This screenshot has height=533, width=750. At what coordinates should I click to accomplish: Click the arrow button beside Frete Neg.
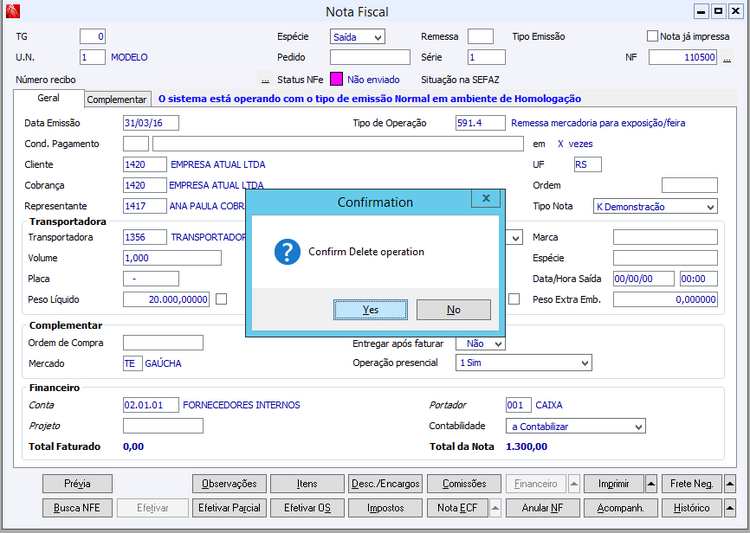coord(730,484)
